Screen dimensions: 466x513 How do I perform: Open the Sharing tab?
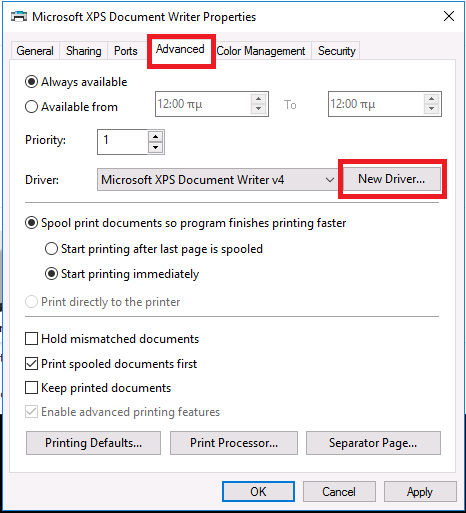[x=83, y=51]
